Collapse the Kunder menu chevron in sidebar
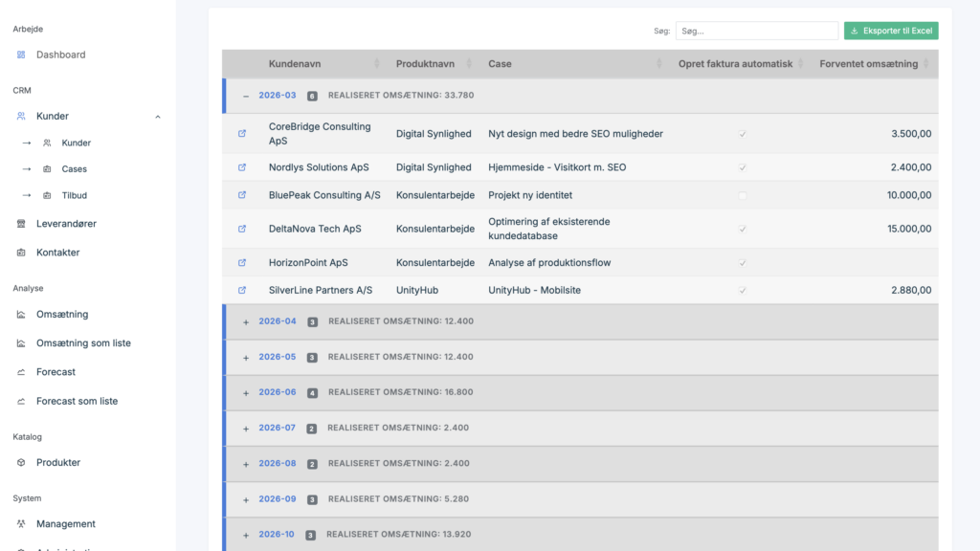This screenshot has height=551, width=980. [158, 117]
